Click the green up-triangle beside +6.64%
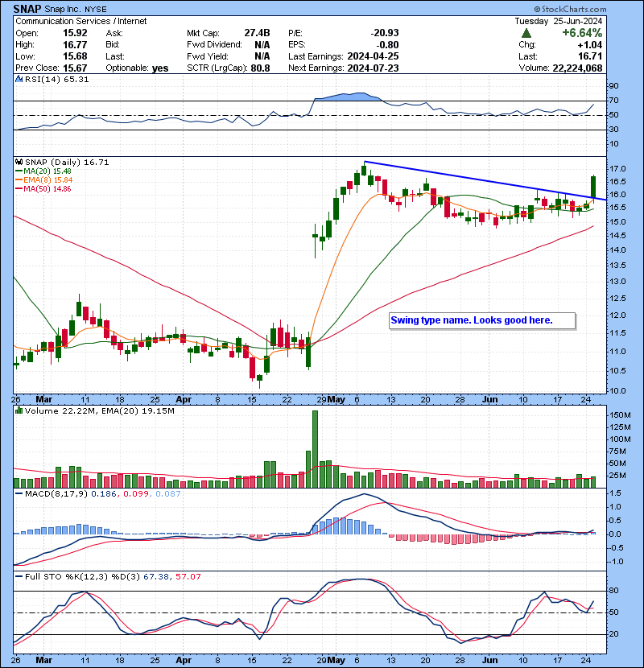Viewport: 644px width, 668px height. click(x=526, y=33)
